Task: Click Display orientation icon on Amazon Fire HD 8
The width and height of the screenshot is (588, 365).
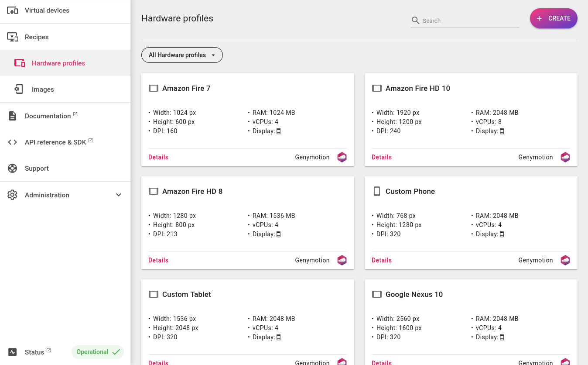Action: pyautogui.click(x=279, y=234)
